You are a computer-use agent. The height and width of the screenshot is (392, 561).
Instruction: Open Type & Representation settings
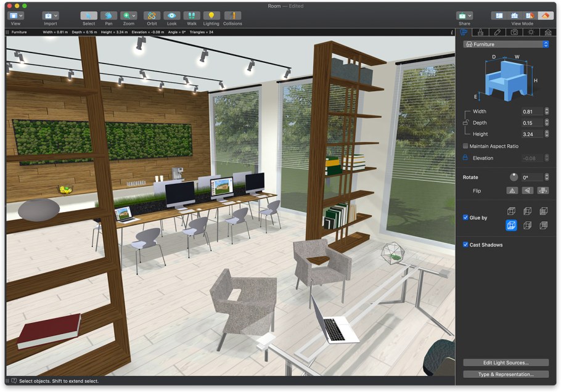tap(506, 374)
